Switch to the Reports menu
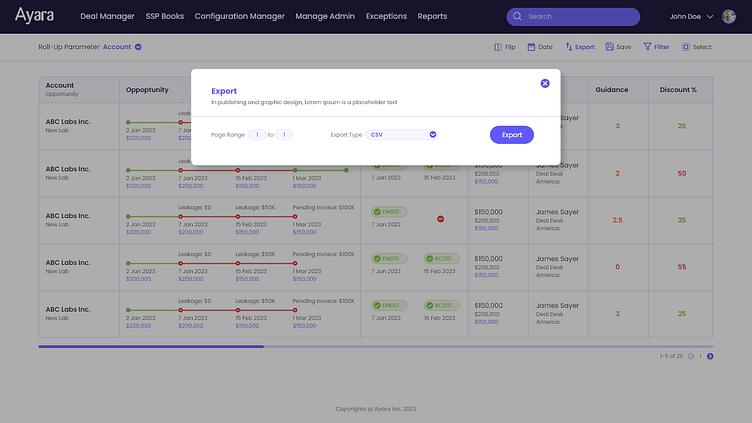Screen dimensions: 752x423 (x=432, y=16)
